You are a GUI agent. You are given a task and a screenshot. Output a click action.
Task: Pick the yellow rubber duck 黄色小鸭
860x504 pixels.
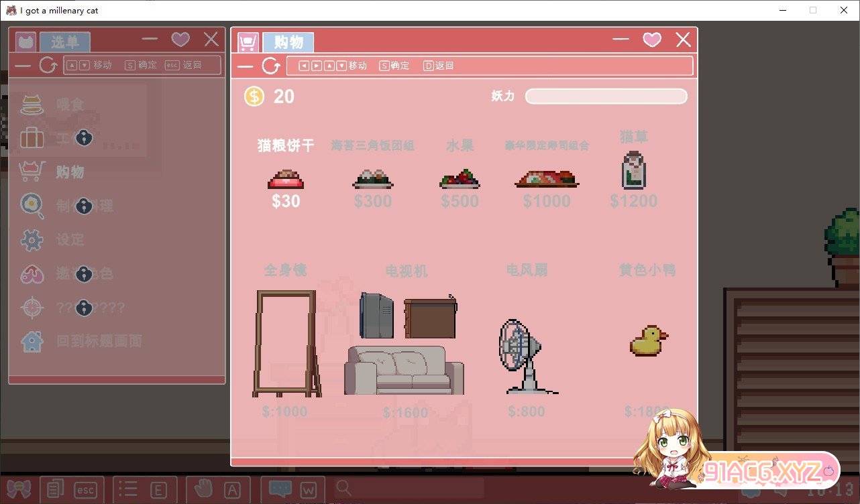(648, 340)
